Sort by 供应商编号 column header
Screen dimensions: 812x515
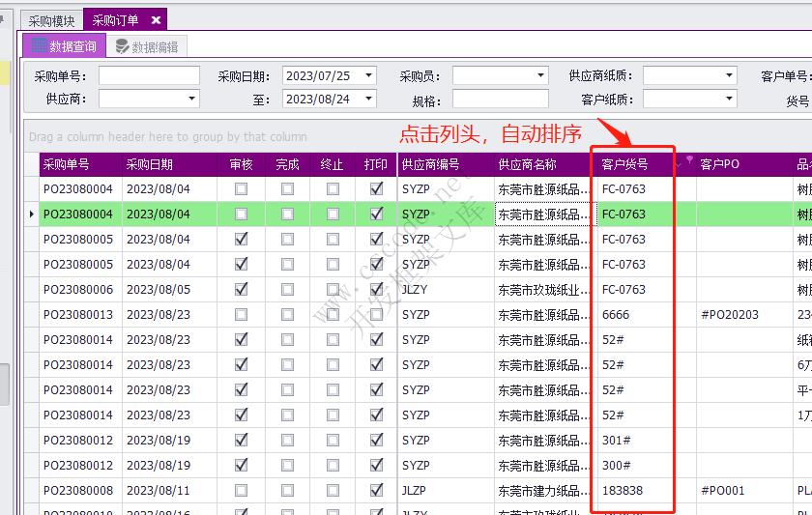pyautogui.click(x=446, y=164)
